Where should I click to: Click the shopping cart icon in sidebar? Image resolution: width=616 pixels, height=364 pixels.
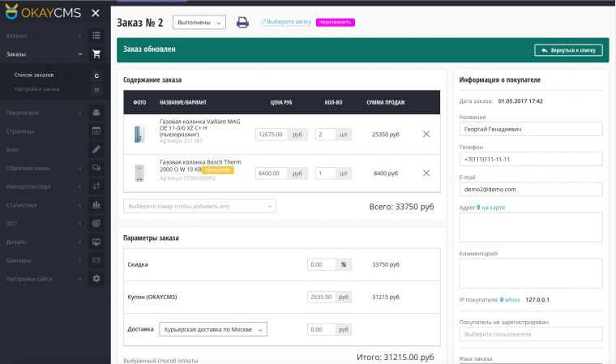[x=96, y=54]
